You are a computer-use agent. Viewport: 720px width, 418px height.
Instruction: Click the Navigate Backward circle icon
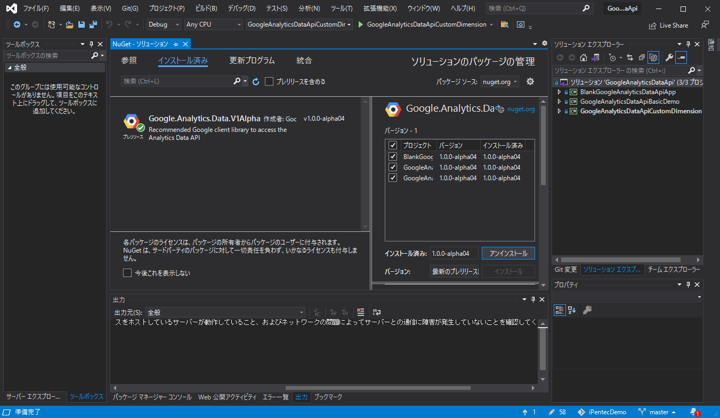[17, 24]
